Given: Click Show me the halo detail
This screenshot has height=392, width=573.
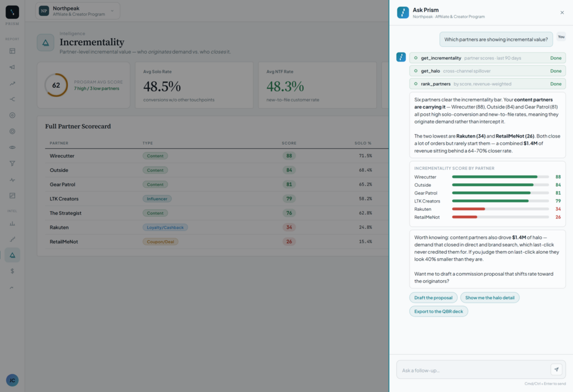Looking at the screenshot, I should 490,297.
